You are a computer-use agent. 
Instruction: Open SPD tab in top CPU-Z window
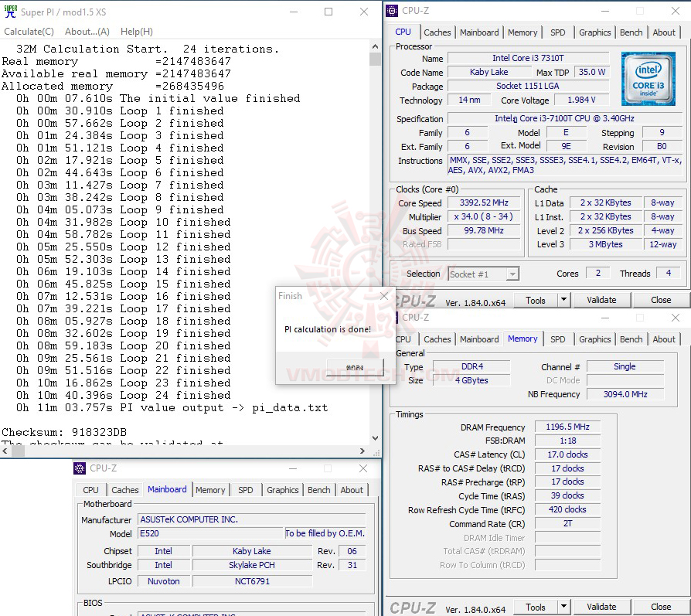pyautogui.click(x=557, y=32)
